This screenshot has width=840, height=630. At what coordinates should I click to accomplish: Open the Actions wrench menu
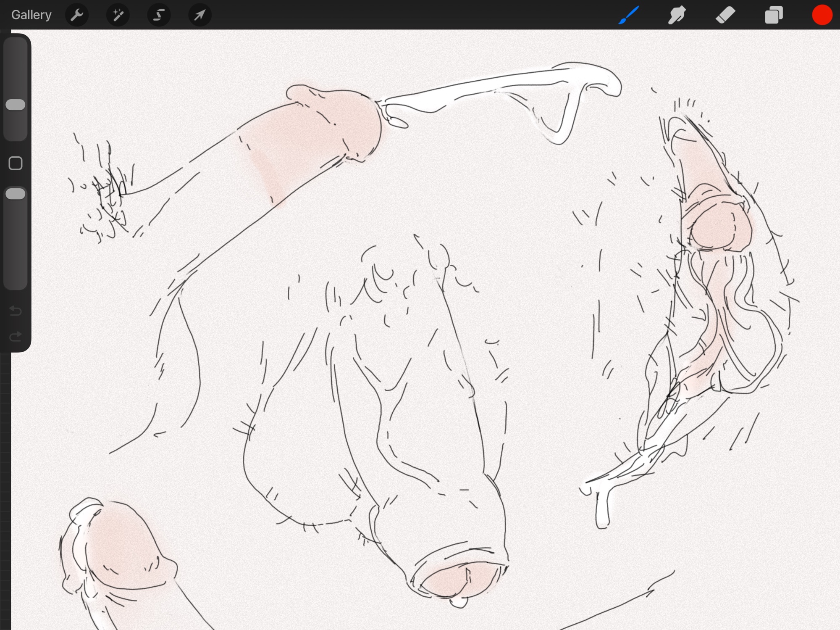[77, 15]
